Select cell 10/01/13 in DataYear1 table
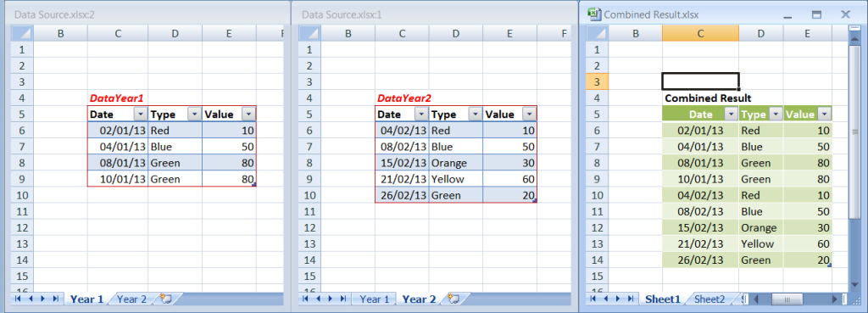868x313 pixels. [118, 180]
